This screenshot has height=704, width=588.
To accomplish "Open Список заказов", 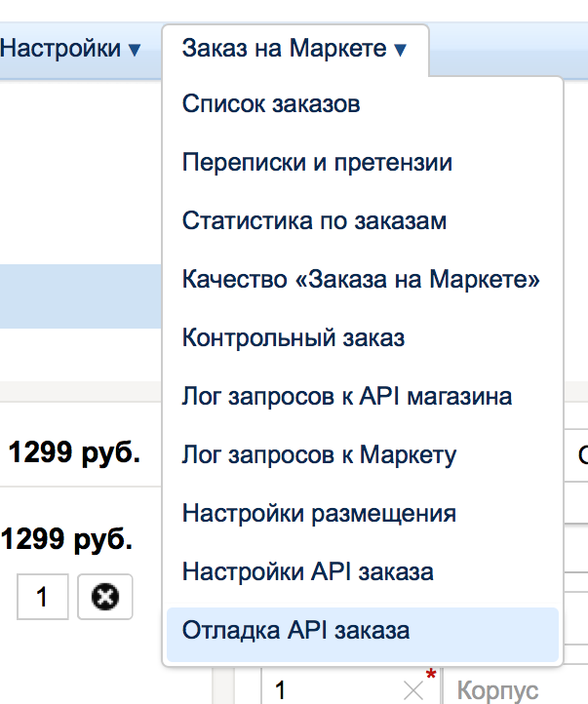I will (x=271, y=104).
